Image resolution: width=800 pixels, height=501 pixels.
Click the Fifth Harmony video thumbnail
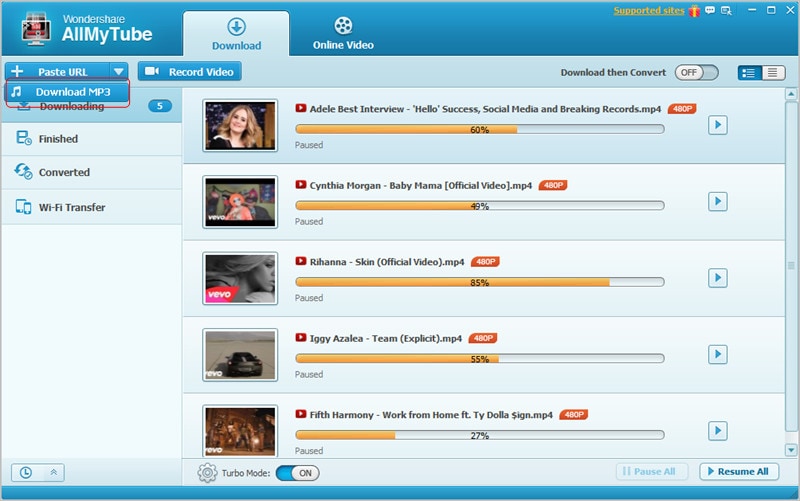click(x=240, y=431)
